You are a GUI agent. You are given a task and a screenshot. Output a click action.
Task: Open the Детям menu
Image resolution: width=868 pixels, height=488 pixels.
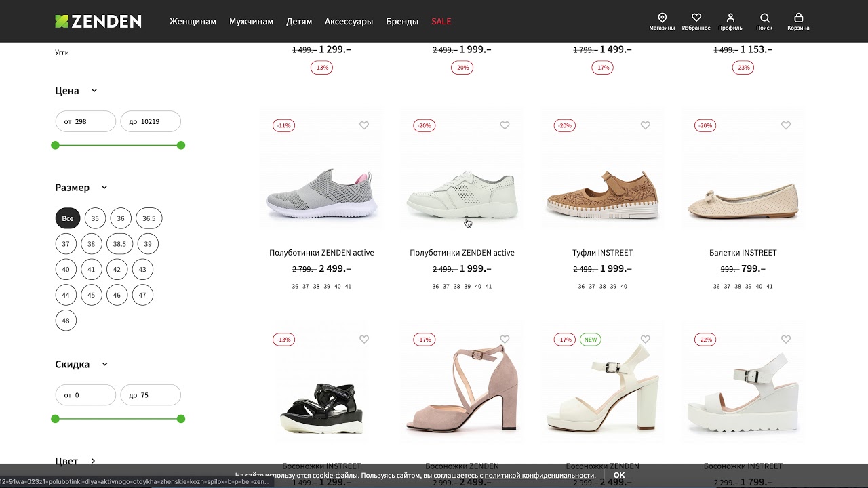pyautogui.click(x=299, y=22)
